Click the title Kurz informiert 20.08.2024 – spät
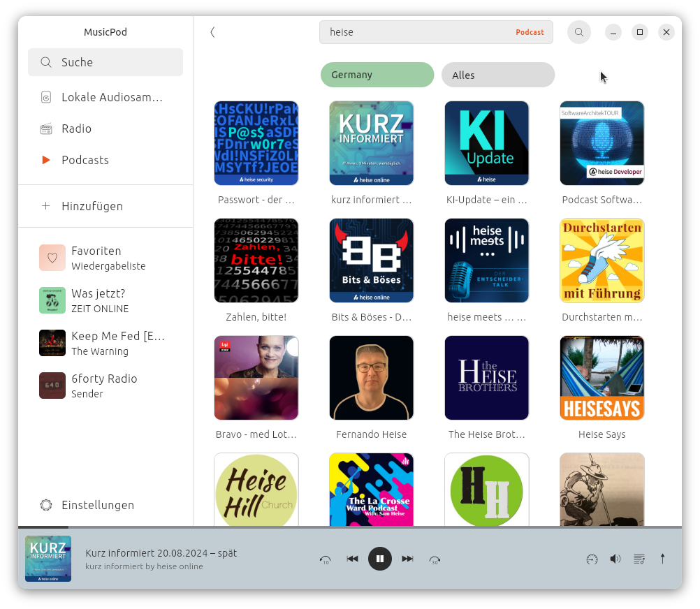Viewport: 700px width, 609px height. pyautogui.click(x=161, y=553)
